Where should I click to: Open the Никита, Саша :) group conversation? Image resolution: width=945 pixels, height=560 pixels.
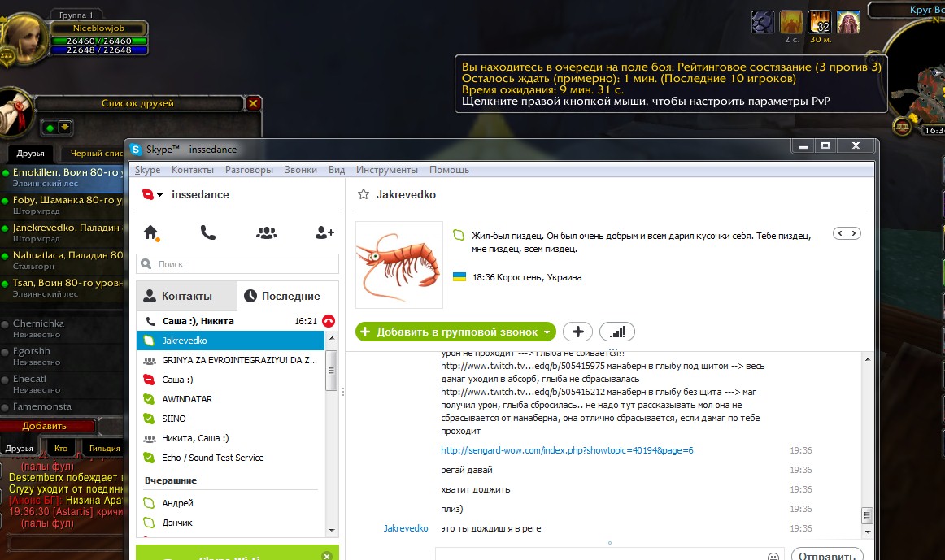(x=230, y=438)
